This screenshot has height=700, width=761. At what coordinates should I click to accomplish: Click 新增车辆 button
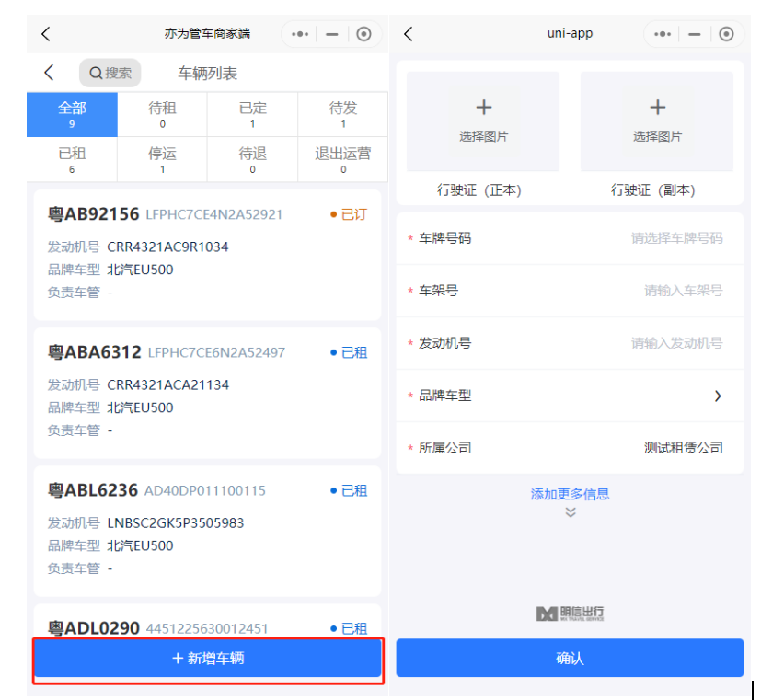click(x=208, y=659)
